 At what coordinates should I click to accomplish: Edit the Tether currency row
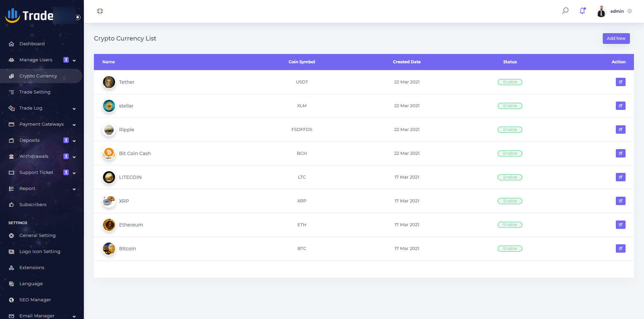pyautogui.click(x=621, y=82)
